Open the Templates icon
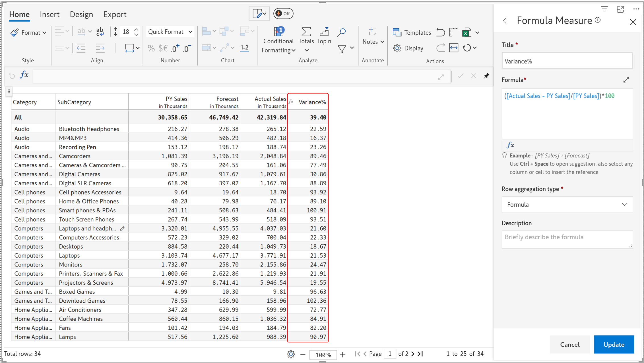The width and height of the screenshot is (644, 363). coord(397,32)
